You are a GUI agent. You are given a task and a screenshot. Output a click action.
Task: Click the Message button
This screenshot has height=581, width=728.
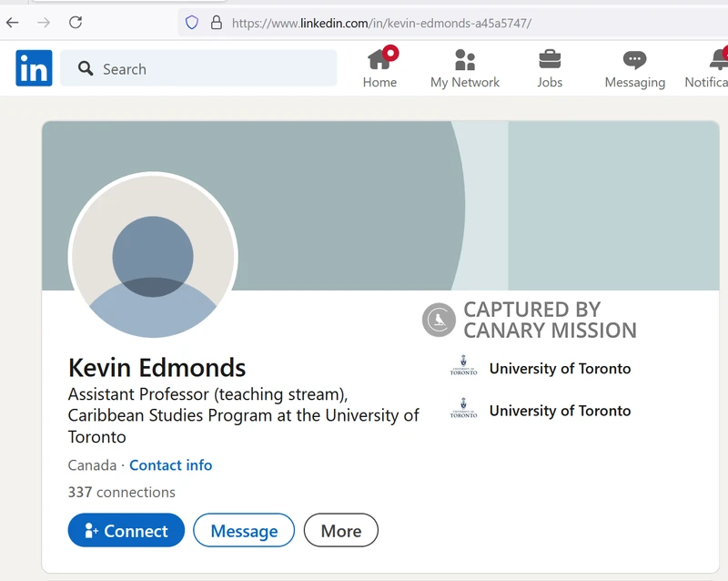click(x=244, y=530)
